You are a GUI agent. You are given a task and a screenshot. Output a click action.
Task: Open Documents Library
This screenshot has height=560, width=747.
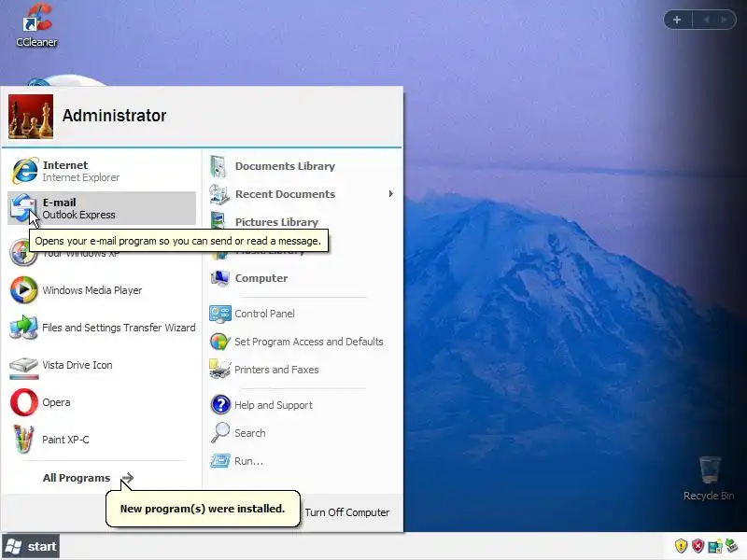click(x=302, y=166)
